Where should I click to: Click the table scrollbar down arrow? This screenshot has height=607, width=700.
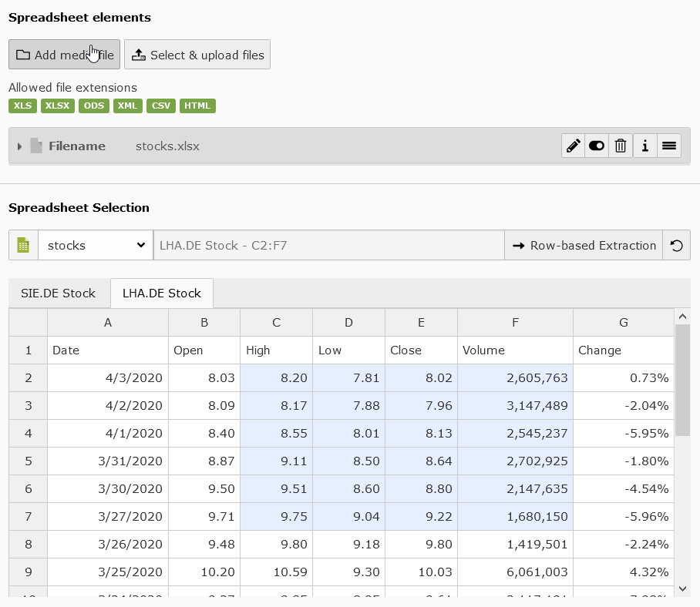(682, 588)
